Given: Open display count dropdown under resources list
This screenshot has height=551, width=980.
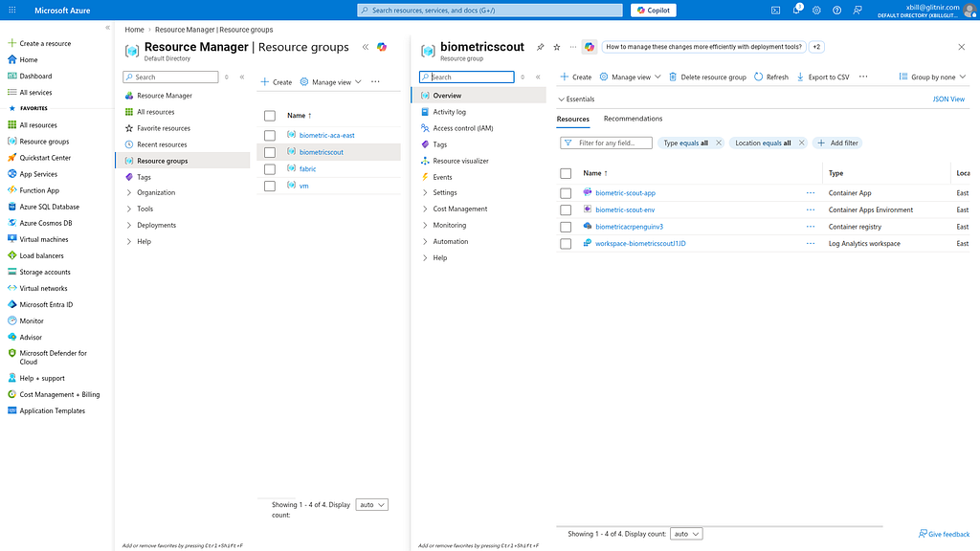Looking at the screenshot, I should coord(686,534).
